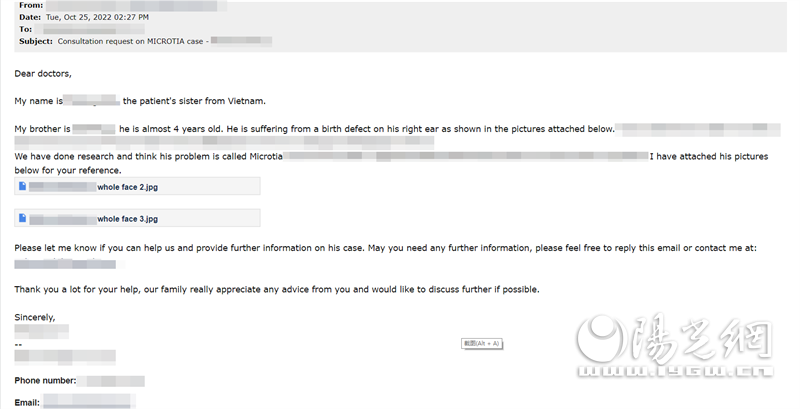Screen dimensions: 800x409
Task: Open the whole face 2.jpg attachment
Action: (137, 186)
